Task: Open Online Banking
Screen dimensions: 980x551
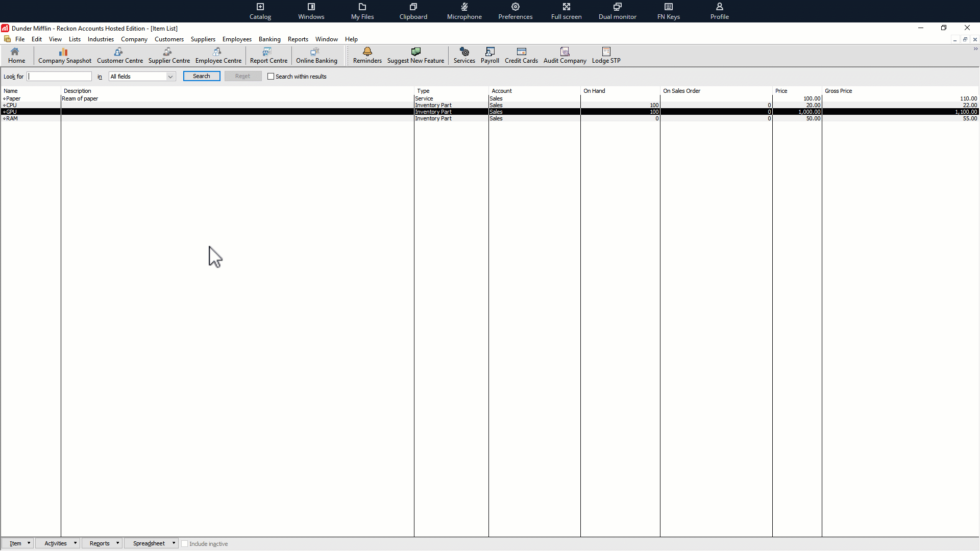Action: pos(316,56)
